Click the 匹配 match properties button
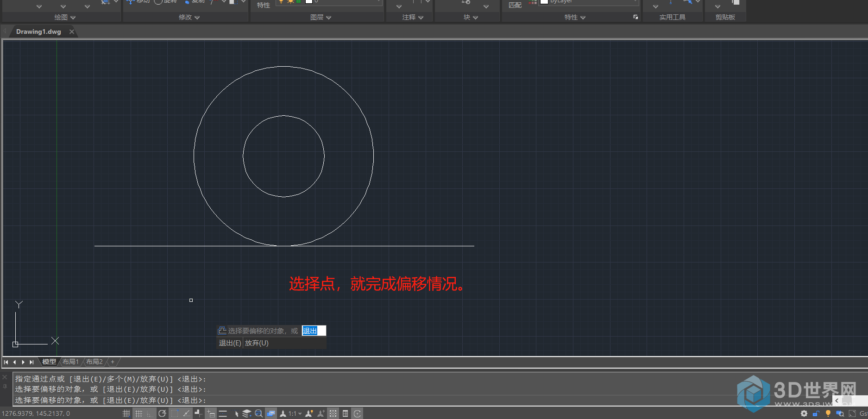Viewport: 868px width, 419px height. pyautogui.click(x=515, y=5)
